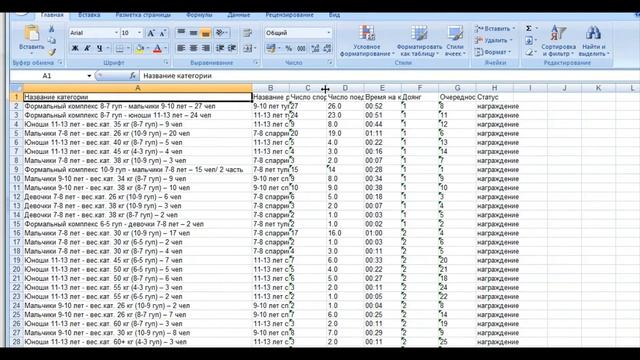Click the Increase Indent icon
The height and width of the screenshot is (360, 640).
point(232,49)
